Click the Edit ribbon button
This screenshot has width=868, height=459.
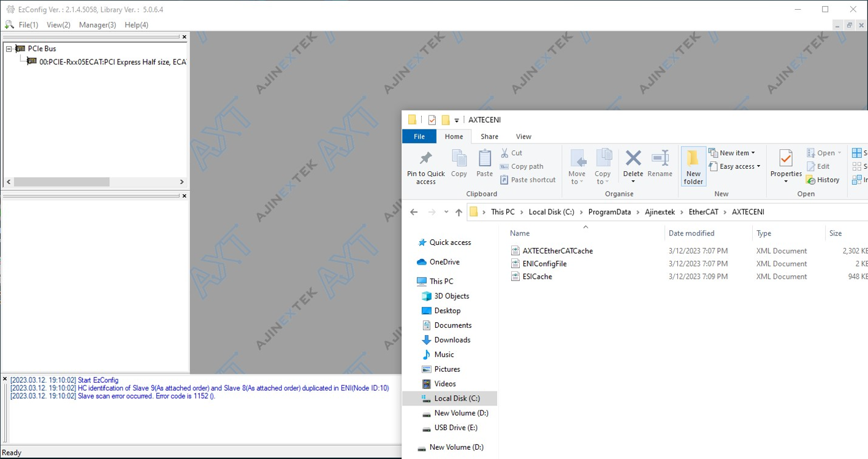click(x=818, y=166)
